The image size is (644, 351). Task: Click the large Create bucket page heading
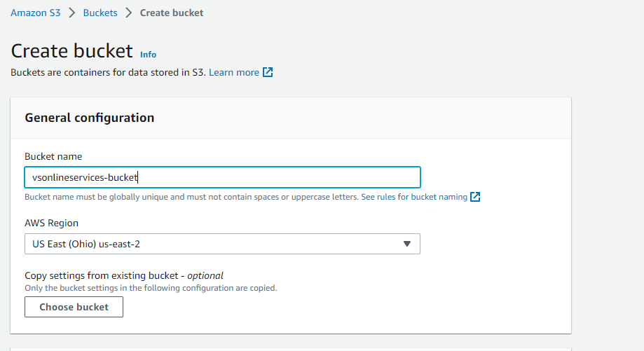pyautogui.click(x=72, y=51)
